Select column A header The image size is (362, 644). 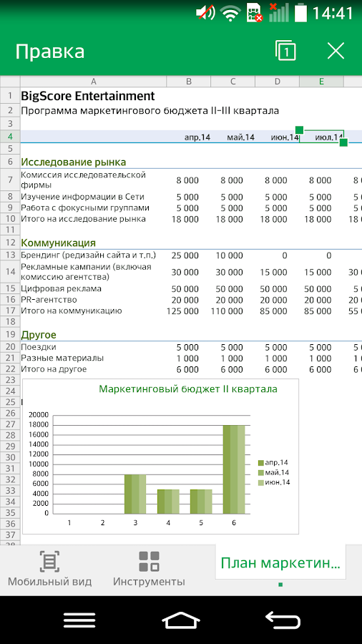coord(93,82)
